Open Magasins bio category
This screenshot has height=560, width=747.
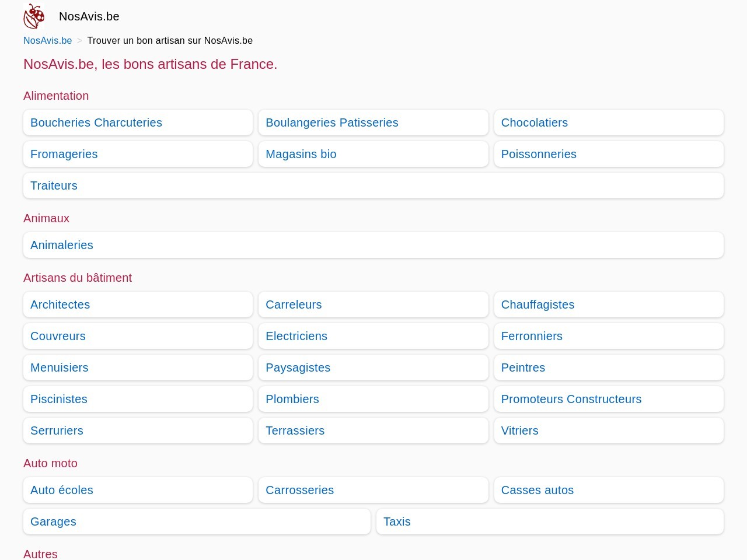(373, 154)
